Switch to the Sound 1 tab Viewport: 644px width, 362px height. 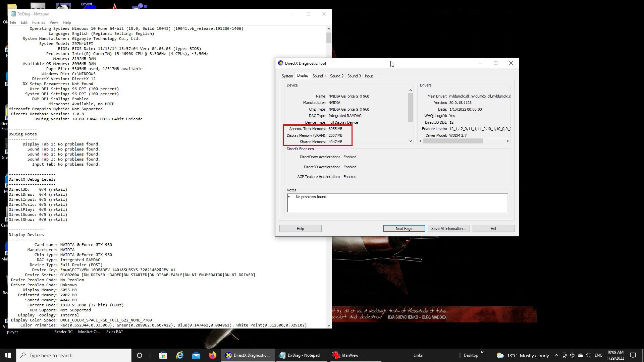click(319, 76)
